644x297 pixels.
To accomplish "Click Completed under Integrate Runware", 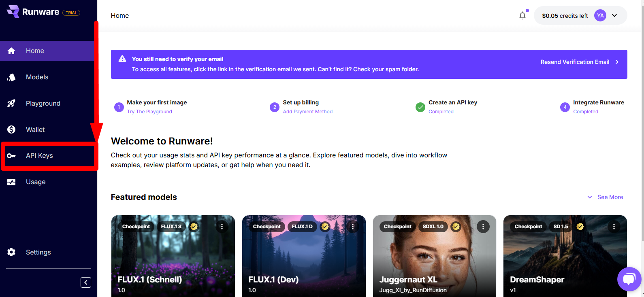I will click(586, 112).
